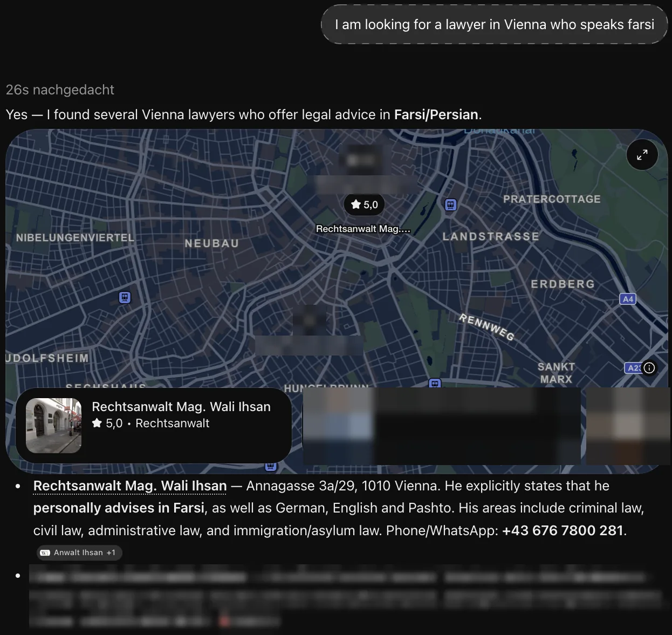The width and height of the screenshot is (672, 635).
Task: Click the bold "personally advises in Farsi" text
Action: [x=119, y=508]
